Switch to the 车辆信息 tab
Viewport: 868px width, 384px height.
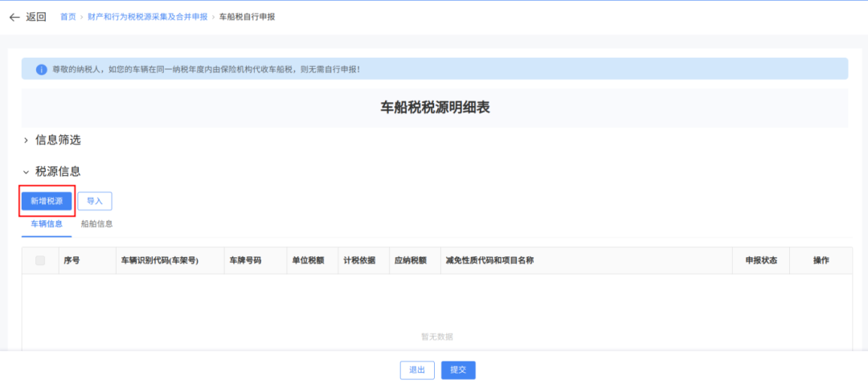pyautogui.click(x=47, y=224)
